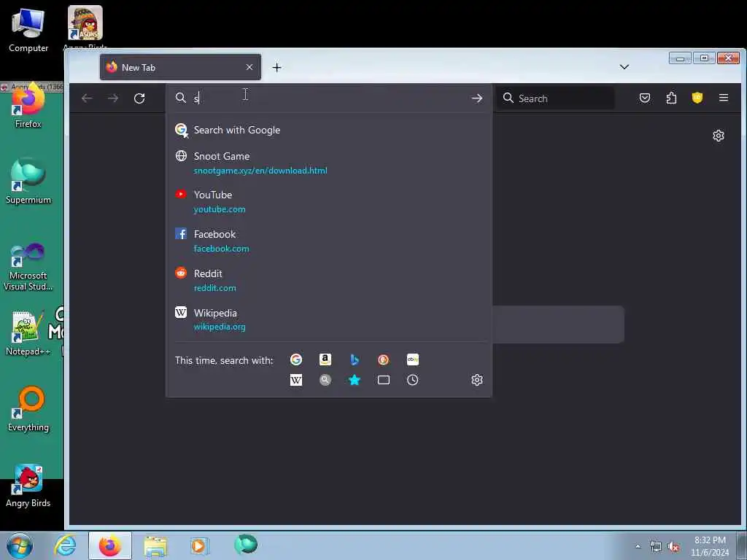Choose Search with Google suggestion
This screenshot has width=747, height=560.
click(329, 130)
